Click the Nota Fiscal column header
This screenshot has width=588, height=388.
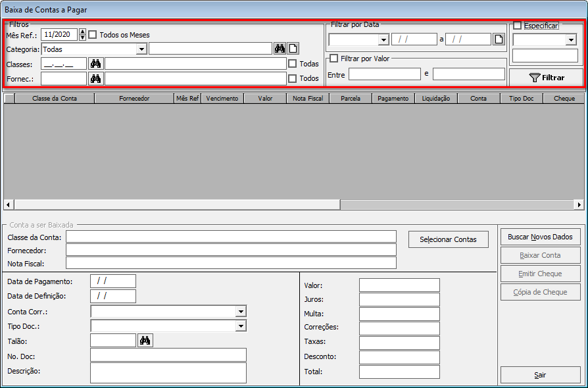[x=308, y=99]
